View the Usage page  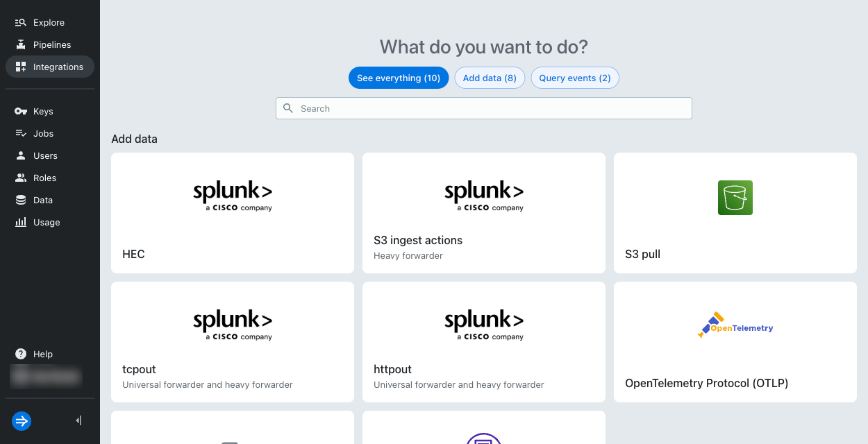[50, 222]
